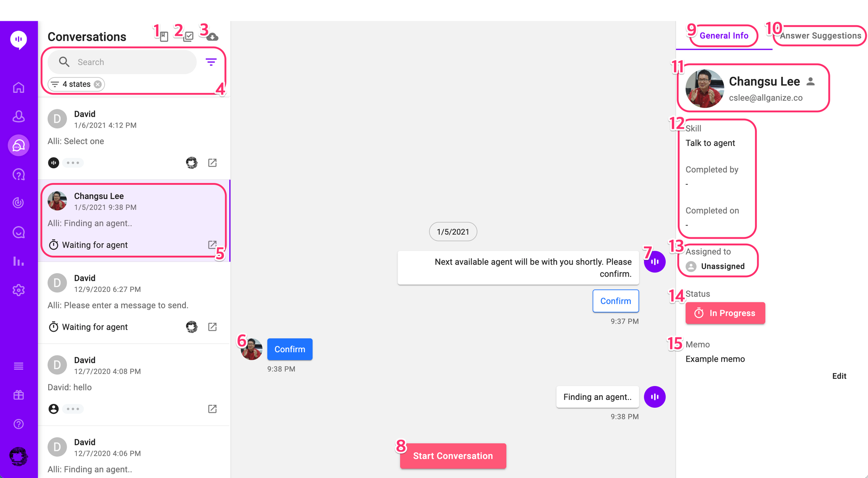Open help question mark icon at sidebar bottom
This screenshot has height=478, width=868.
coord(19,424)
